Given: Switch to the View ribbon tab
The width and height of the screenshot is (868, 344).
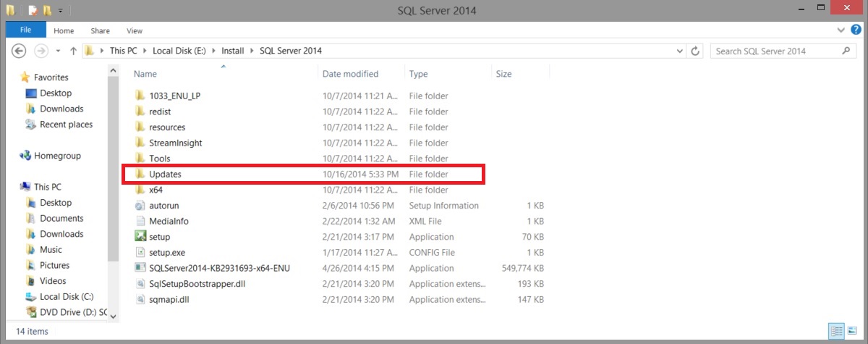Looking at the screenshot, I should coord(135,30).
